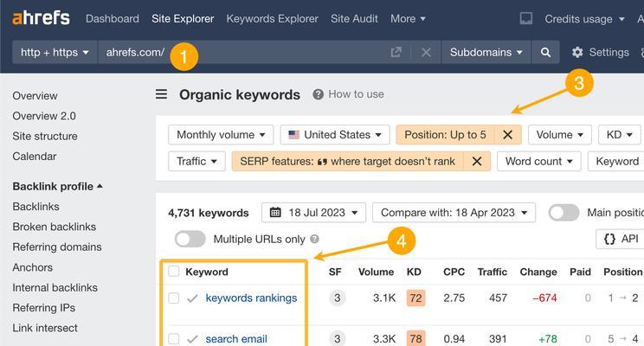
Task: Enable Multiple URLs only switch
Action: click(x=190, y=239)
